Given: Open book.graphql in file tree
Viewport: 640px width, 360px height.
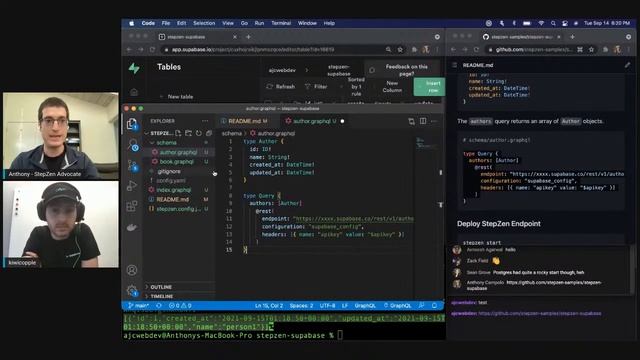Looking at the screenshot, I should coord(177,162).
